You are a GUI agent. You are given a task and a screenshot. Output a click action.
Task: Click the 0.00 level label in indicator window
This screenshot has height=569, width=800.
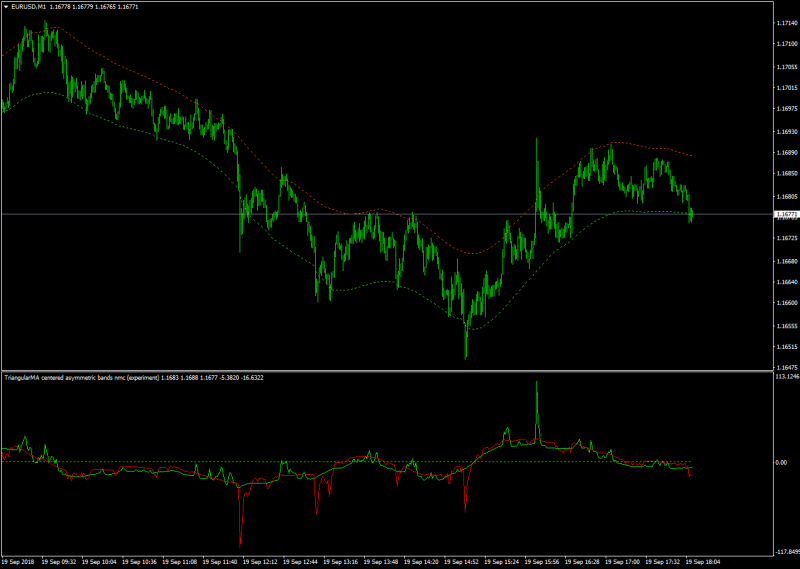pyautogui.click(x=781, y=462)
